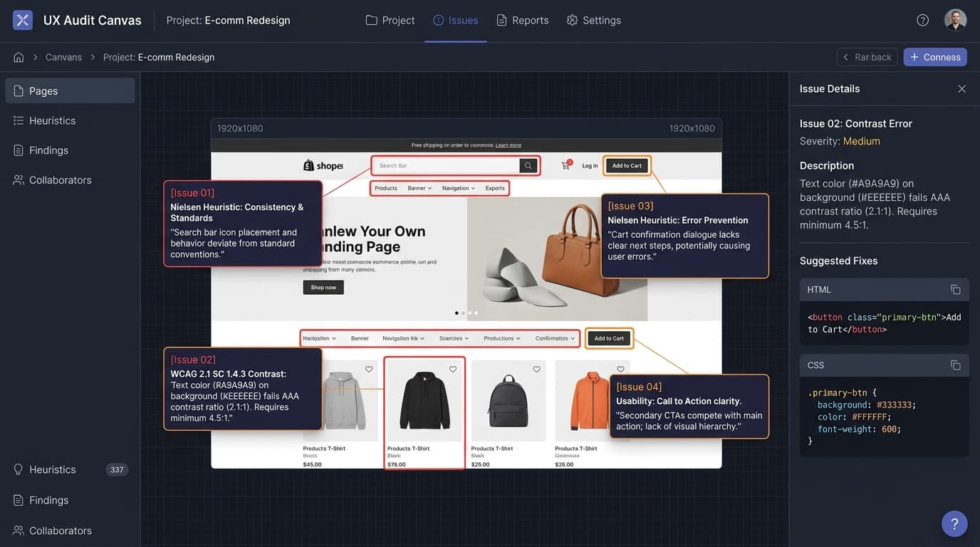Click the Conness button
Viewport: 980px width, 547px height.
click(935, 57)
